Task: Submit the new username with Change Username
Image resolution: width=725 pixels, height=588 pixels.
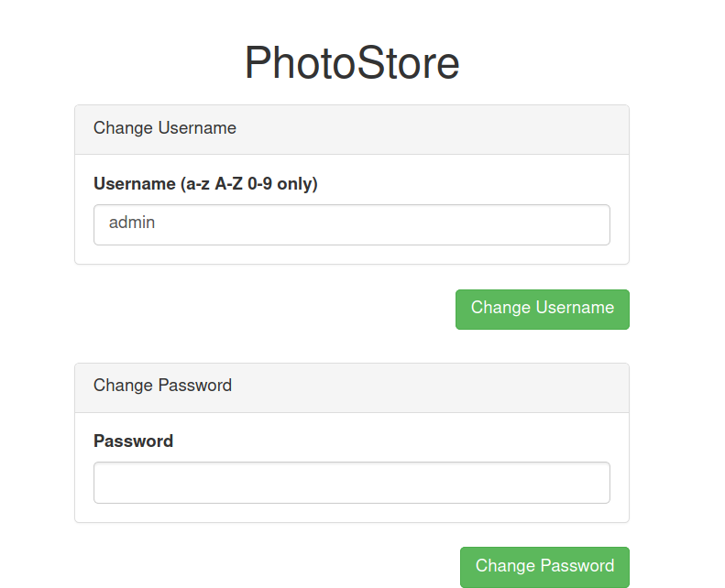Action: tap(543, 310)
